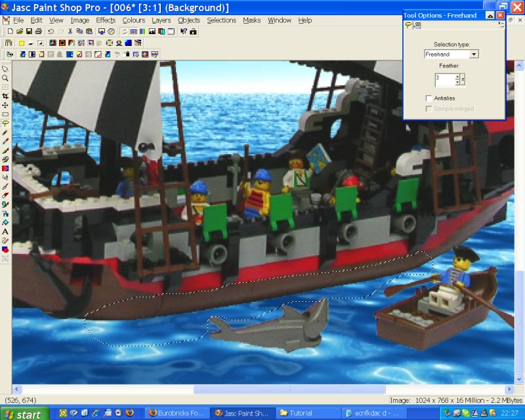Open the Selection type dropdown
This screenshot has width=525, height=420.
click(x=474, y=54)
